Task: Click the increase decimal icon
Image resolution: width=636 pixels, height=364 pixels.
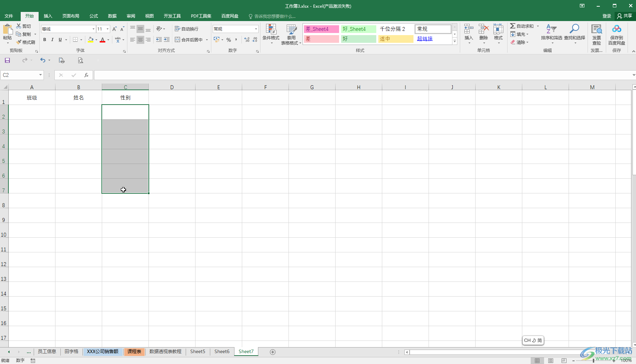Action: [247, 40]
